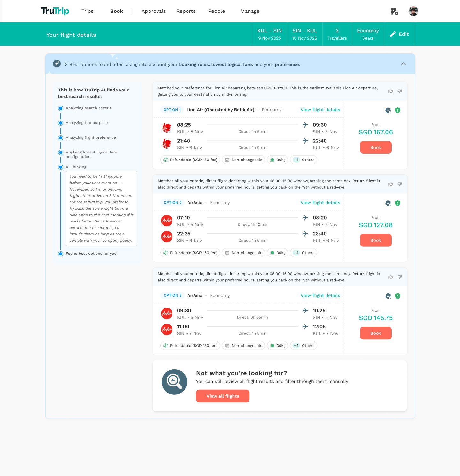This screenshot has width=460, height=476.
Task: Click Option 2 fare policy badge icon
Action: (x=388, y=203)
